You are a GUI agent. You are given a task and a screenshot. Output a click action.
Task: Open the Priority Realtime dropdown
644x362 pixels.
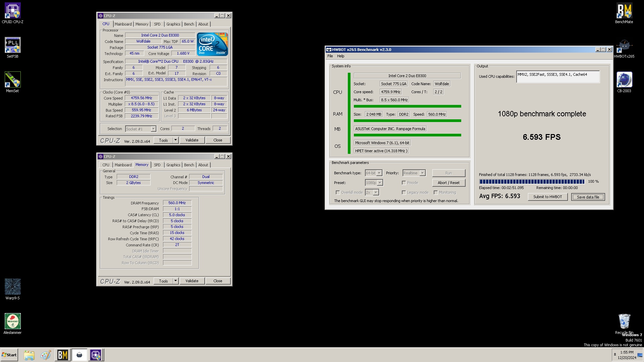click(423, 173)
